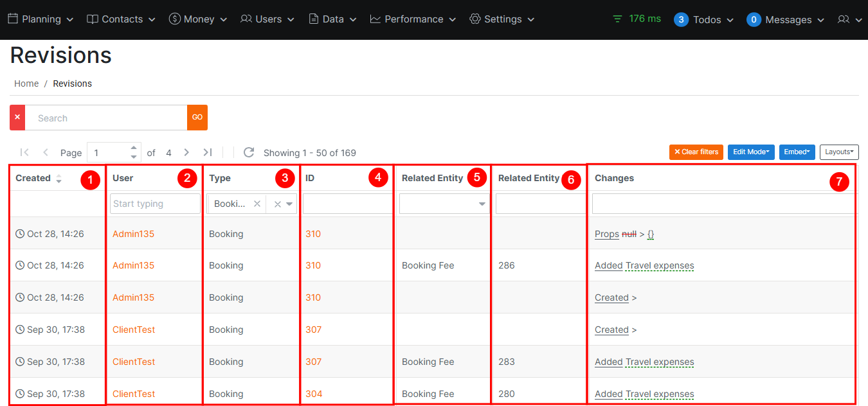This screenshot has width=868, height=406.
Task: Remove the Booking tag from Type filter
Action: coord(257,204)
